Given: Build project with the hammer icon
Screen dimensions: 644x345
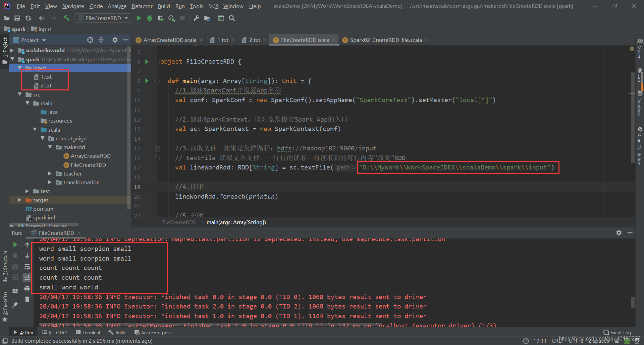Looking at the screenshot, I should pyautogui.click(x=66, y=18).
